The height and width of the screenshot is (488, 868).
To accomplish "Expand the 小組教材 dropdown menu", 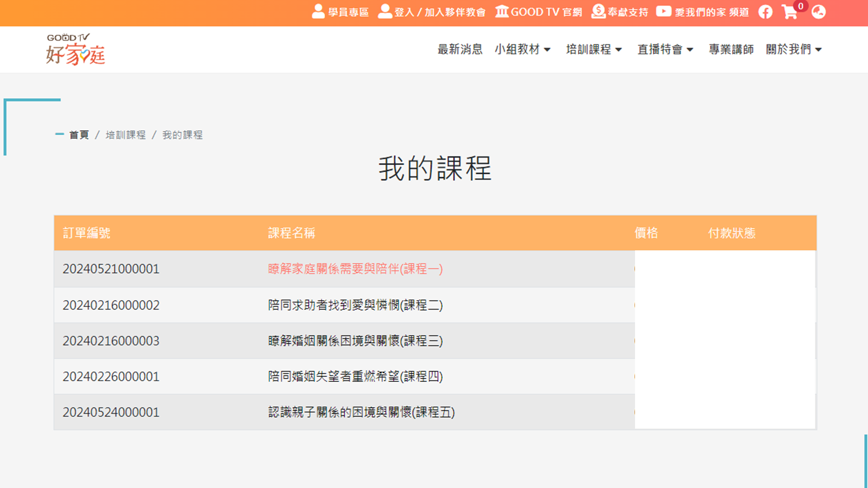I will (523, 49).
